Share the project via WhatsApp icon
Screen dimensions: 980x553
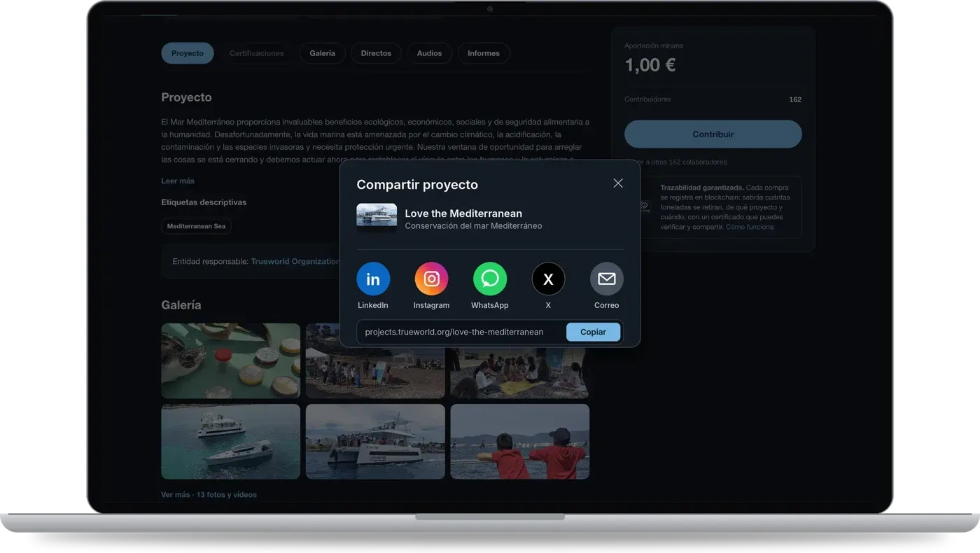coord(490,279)
